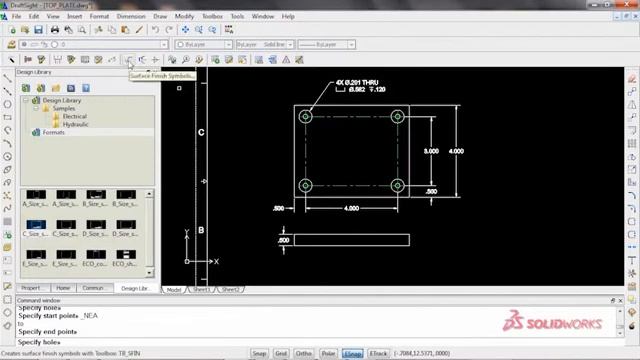Click the Print icon in the toolbar

pos(55,30)
